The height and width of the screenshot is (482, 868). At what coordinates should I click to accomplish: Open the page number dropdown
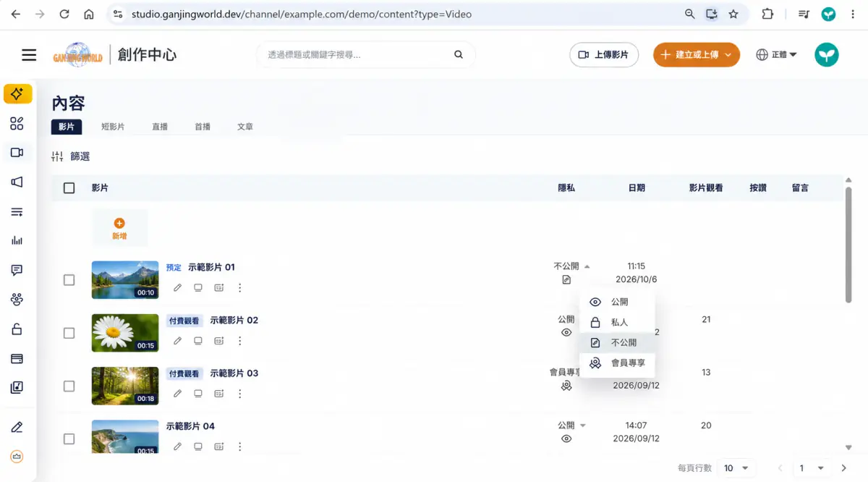click(811, 468)
